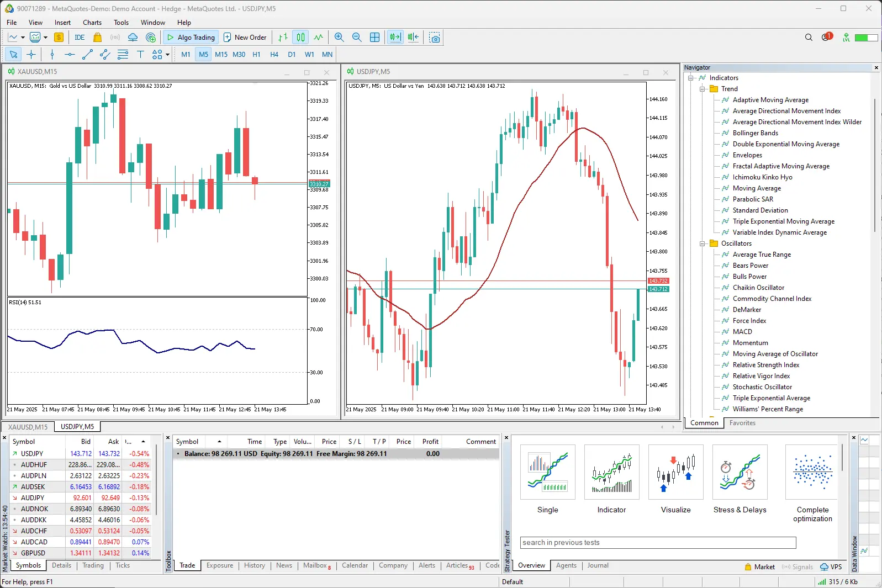Switch to Favorites tab in Navigator
Image resolution: width=882 pixels, height=588 pixels.
742,423
